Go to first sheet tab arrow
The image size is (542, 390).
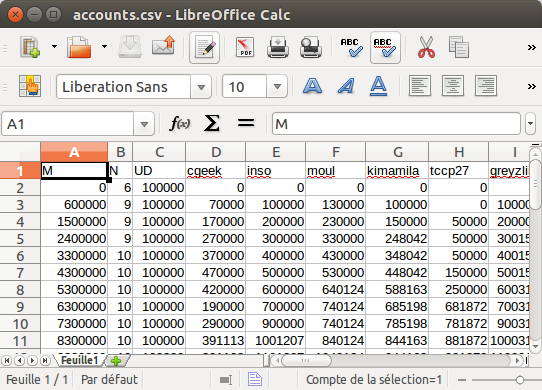(x=7, y=361)
